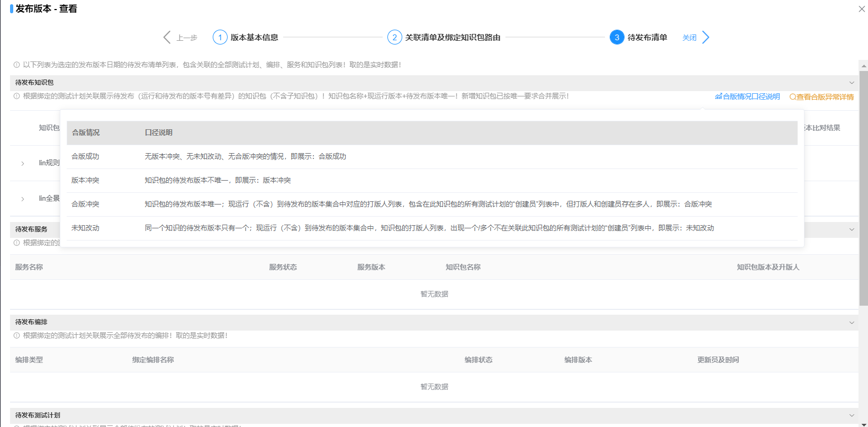Select step circle 1 版本基本信息
Viewport: 868px width, 427px height.
point(220,37)
